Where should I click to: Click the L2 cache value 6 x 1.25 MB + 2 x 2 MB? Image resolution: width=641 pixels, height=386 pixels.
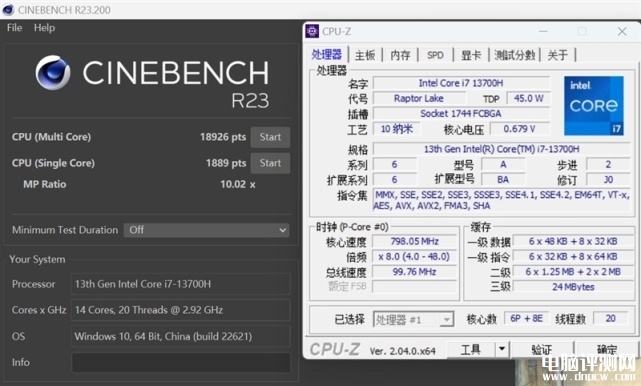(573, 272)
